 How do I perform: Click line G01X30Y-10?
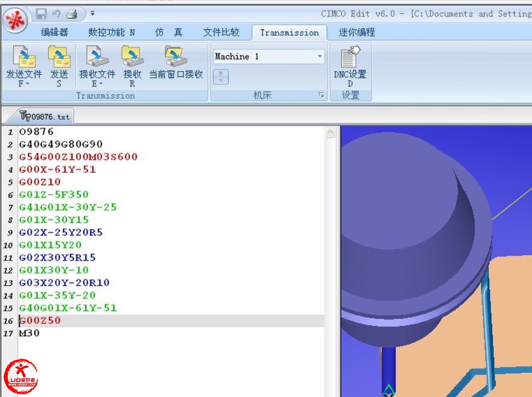click(54, 270)
